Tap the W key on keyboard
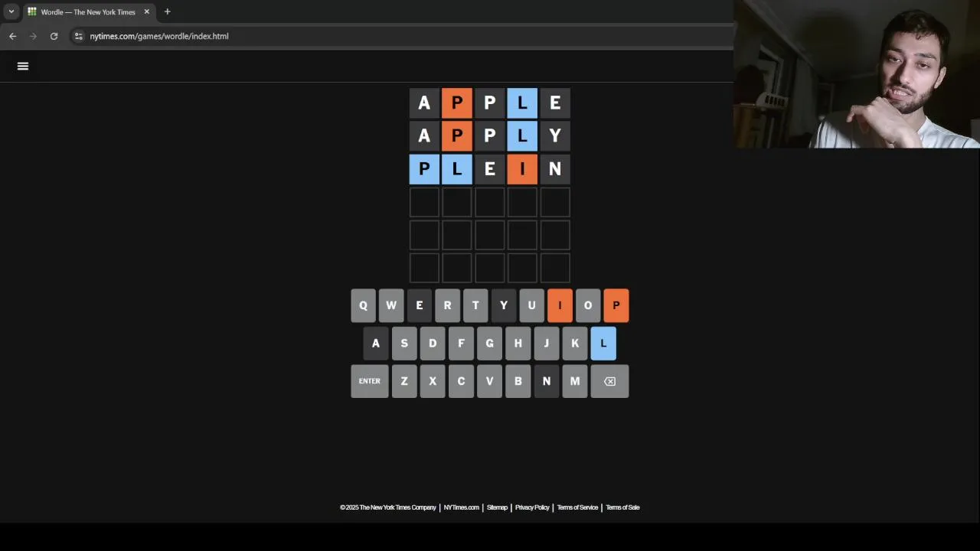This screenshot has height=551, width=980. 391,305
